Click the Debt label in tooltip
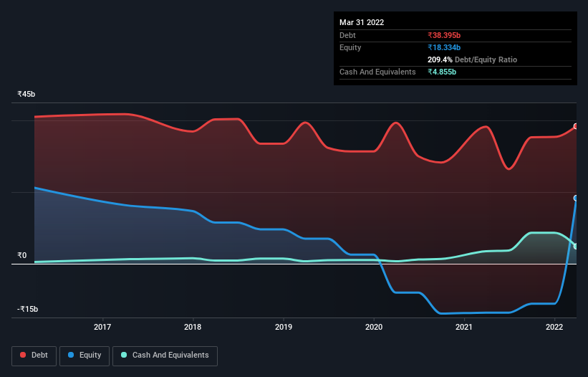 [x=347, y=35]
